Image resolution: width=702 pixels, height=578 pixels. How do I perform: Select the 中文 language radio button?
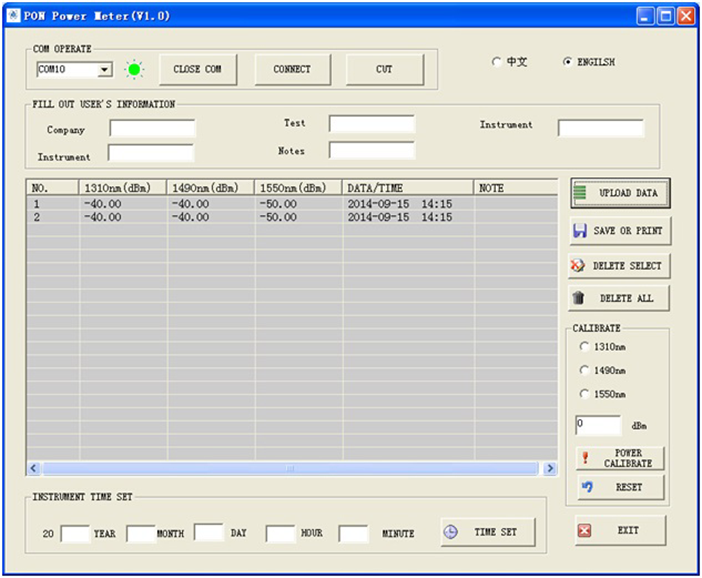click(x=497, y=62)
